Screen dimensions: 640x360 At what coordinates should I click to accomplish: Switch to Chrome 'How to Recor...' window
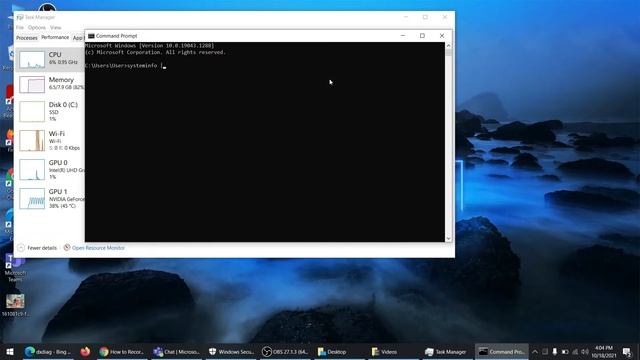(x=122, y=351)
